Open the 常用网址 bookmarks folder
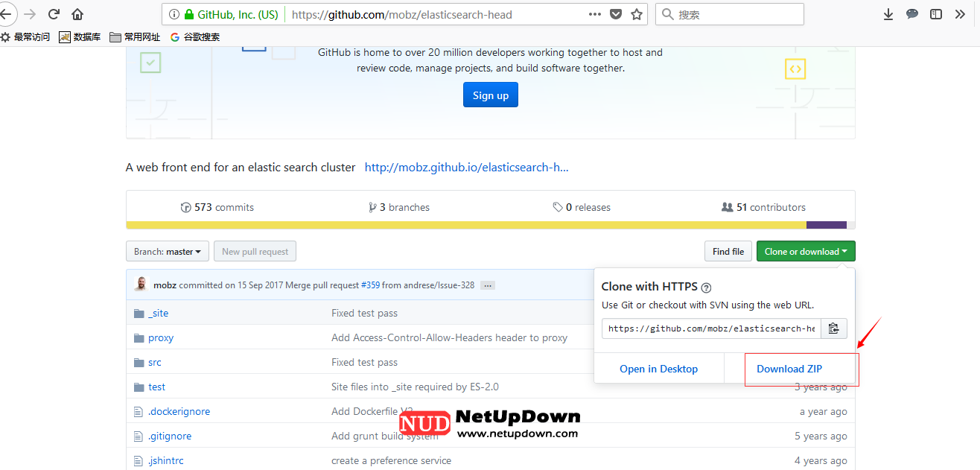Image resolution: width=980 pixels, height=470 pixels. click(x=135, y=36)
